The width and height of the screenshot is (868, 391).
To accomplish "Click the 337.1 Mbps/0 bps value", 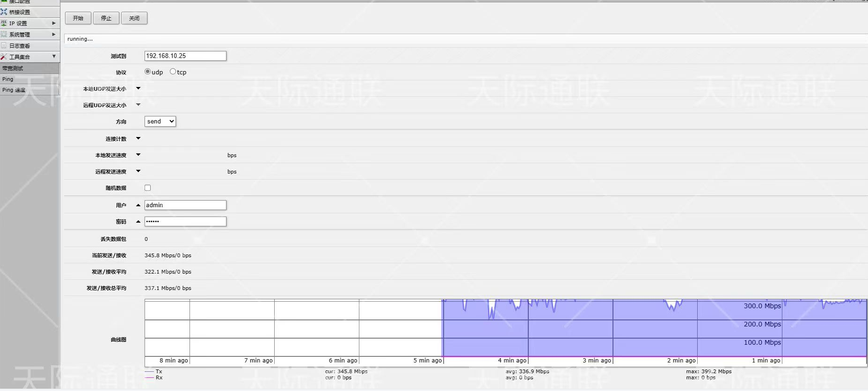I will tap(168, 288).
